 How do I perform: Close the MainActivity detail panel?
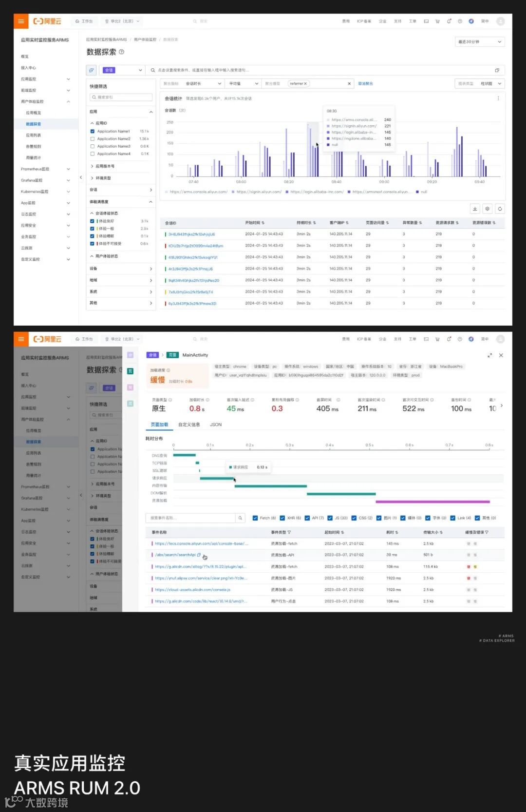tap(501, 355)
